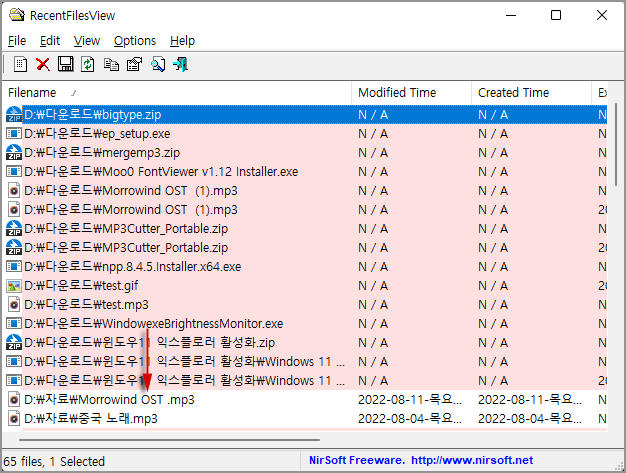Select the D:\다운로드\test.gif row

pyautogui.click(x=306, y=286)
